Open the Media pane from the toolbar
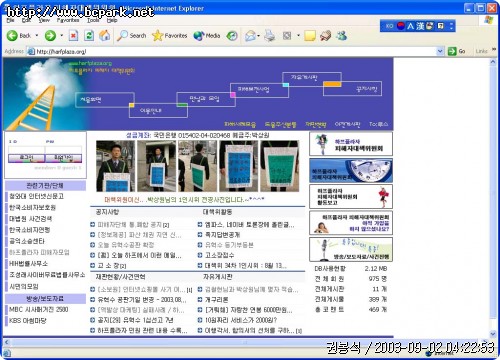The height and width of the screenshot is (360, 500). coord(207,35)
